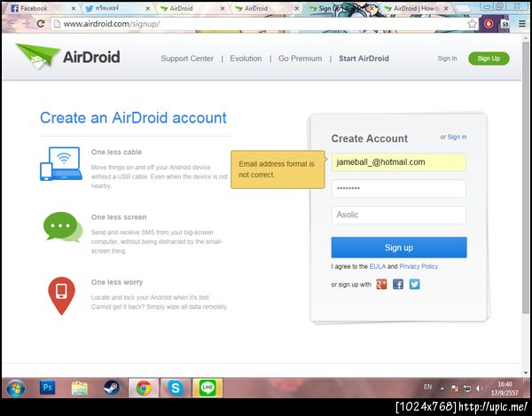Screen dimensions: 532x416
Task: Sign up with Google Plus icon
Action: pos(381,284)
